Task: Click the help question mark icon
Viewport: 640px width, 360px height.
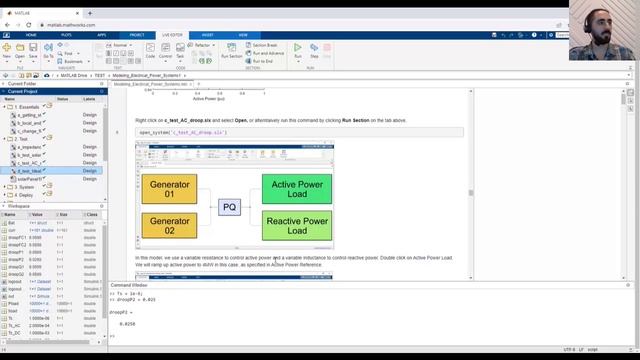Action: (534, 35)
